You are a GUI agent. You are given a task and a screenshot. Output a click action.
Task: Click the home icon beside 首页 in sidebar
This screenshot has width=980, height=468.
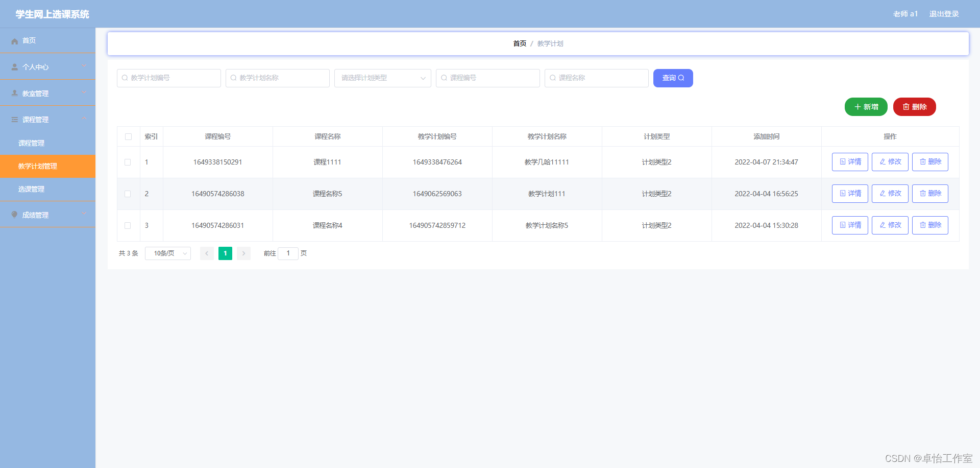point(15,41)
